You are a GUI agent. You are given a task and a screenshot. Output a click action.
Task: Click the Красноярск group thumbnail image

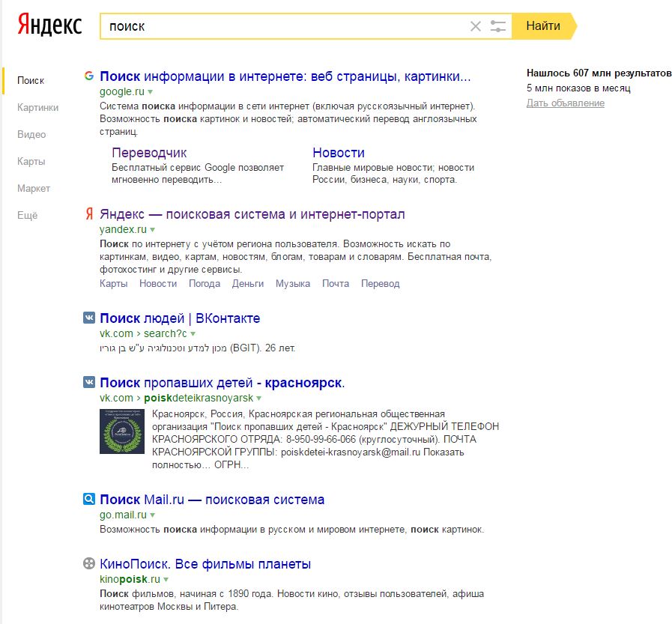[x=122, y=431]
